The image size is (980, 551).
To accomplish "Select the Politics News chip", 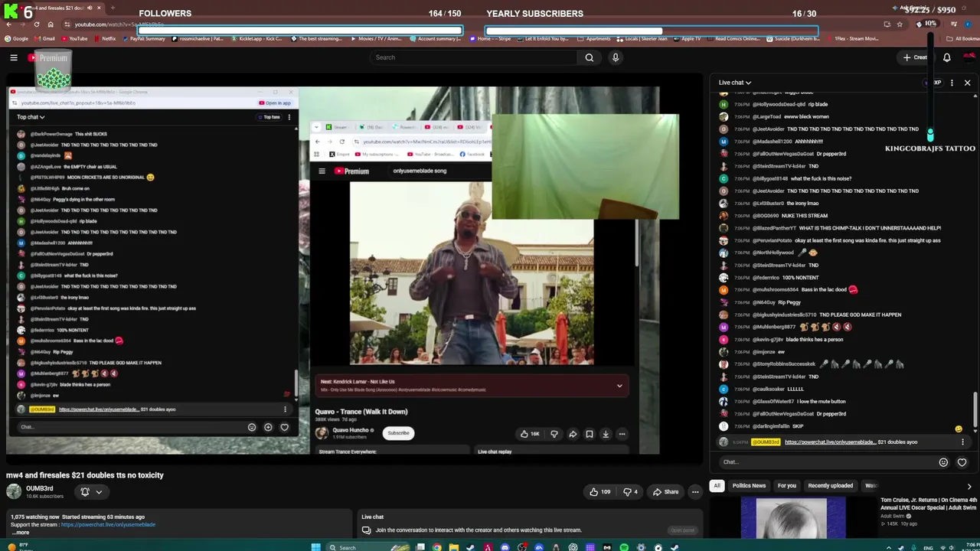I will (x=749, y=486).
